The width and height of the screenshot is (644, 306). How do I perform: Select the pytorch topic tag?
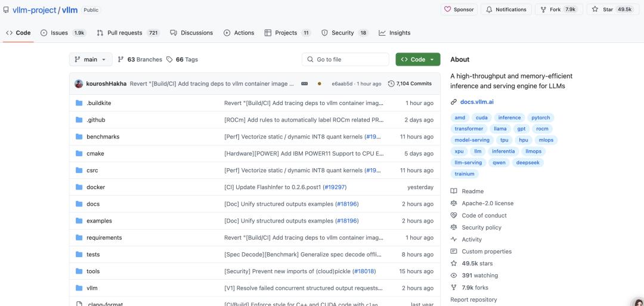[x=541, y=118]
